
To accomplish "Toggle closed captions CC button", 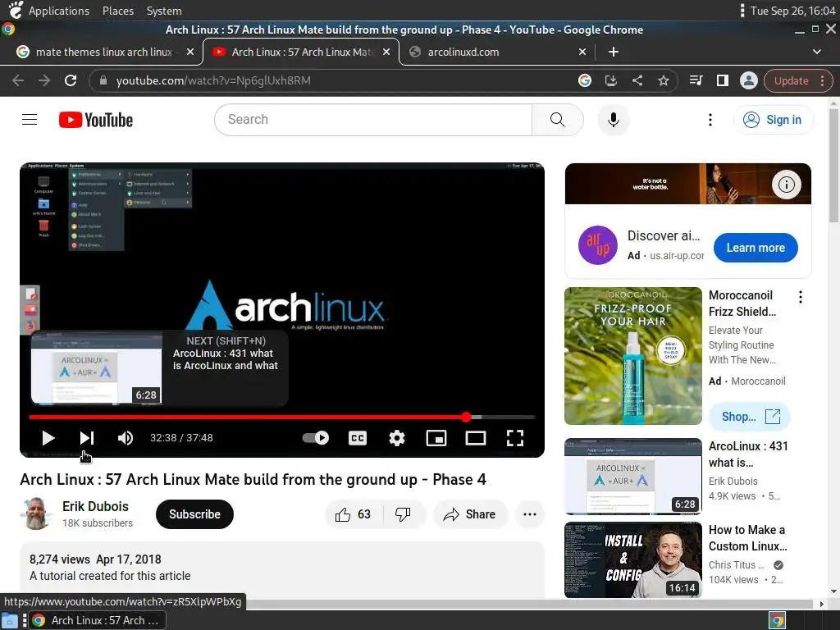I will pyautogui.click(x=358, y=438).
